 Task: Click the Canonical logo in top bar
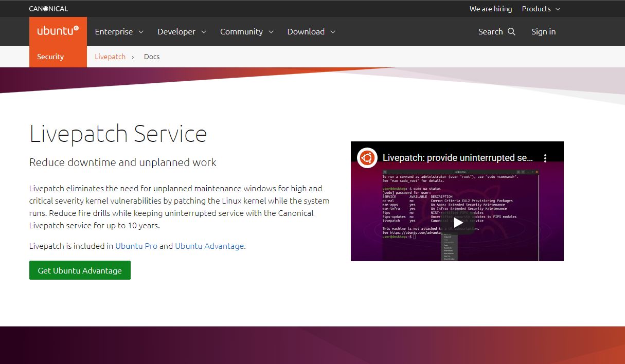[x=48, y=9]
